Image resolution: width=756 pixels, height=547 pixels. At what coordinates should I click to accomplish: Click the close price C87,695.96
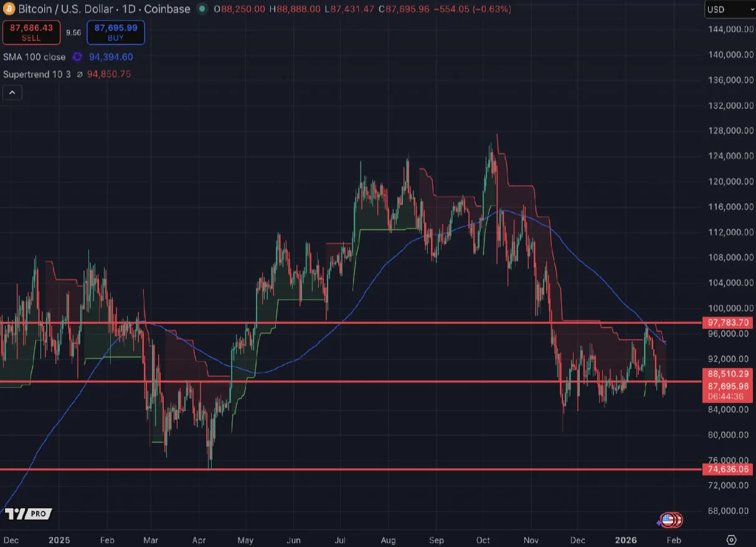tap(404, 9)
